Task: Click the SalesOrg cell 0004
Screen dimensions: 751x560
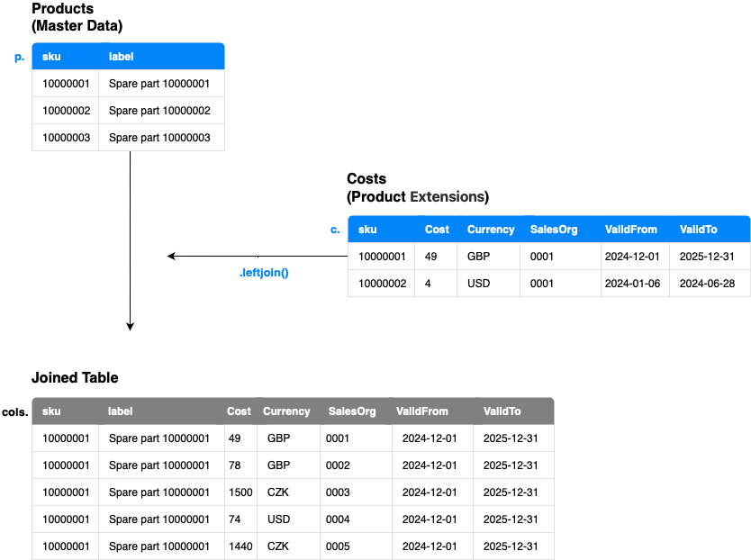Action: [338, 519]
